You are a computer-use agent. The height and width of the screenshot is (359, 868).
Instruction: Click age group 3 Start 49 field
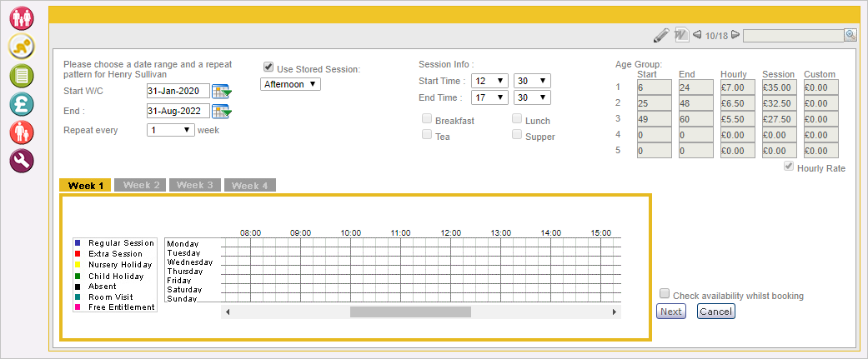coord(655,119)
